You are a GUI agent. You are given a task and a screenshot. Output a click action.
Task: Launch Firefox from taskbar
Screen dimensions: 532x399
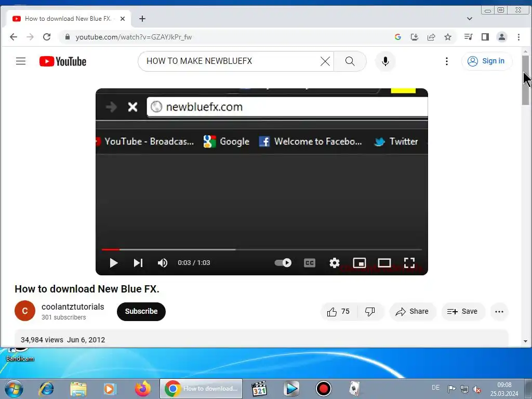click(143, 389)
